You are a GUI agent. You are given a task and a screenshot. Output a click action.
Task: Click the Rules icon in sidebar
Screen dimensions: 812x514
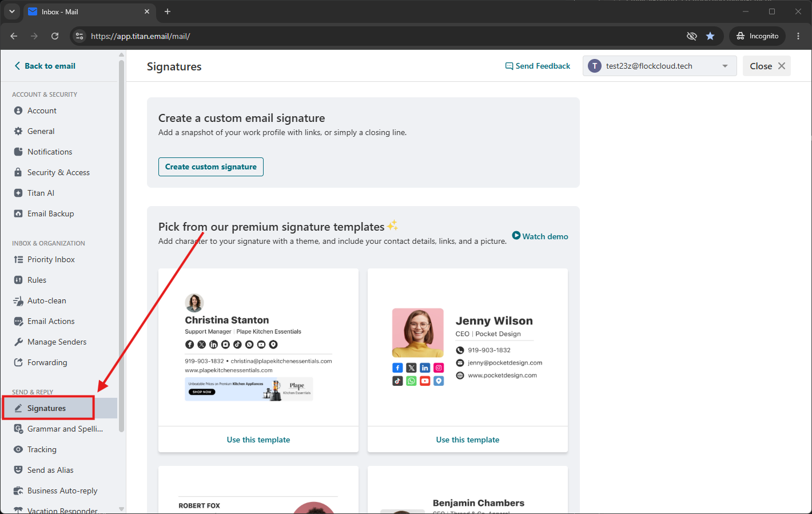click(18, 280)
